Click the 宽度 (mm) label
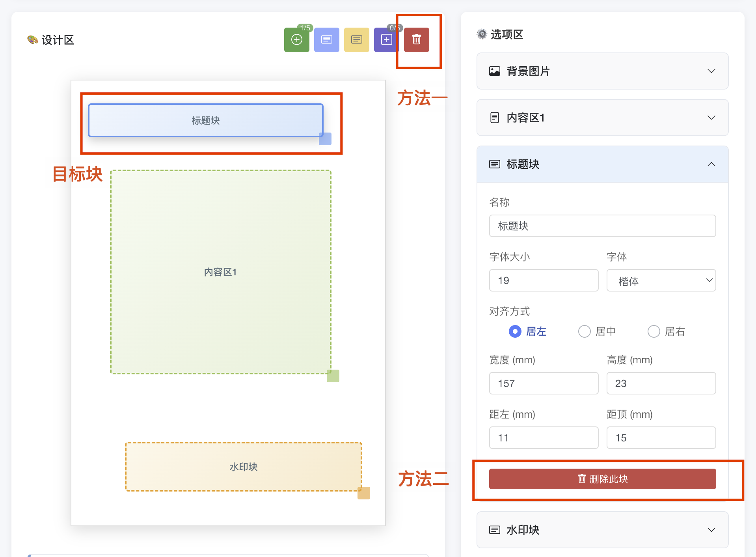Image resolution: width=756 pixels, height=557 pixels. coord(512,360)
